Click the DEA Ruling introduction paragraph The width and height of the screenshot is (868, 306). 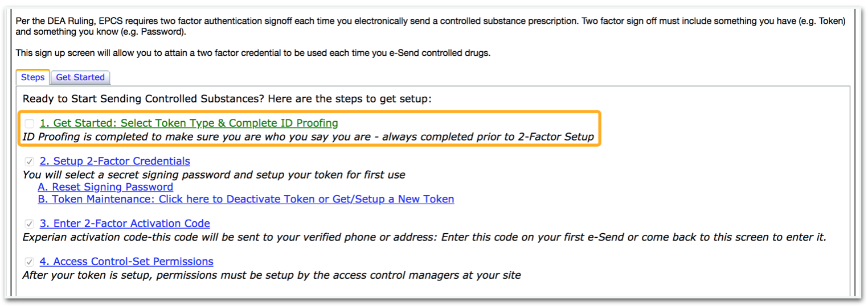430,26
